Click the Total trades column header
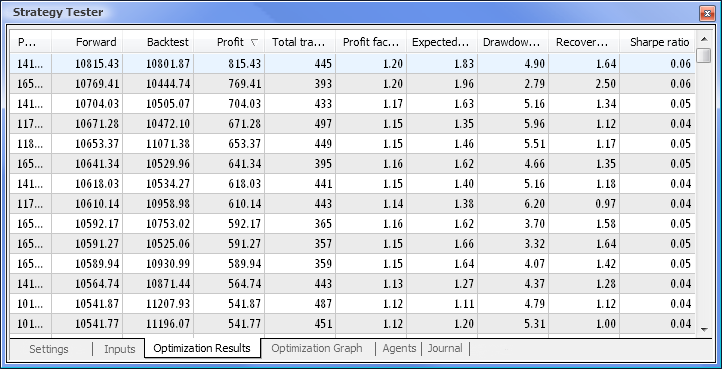 pos(300,42)
